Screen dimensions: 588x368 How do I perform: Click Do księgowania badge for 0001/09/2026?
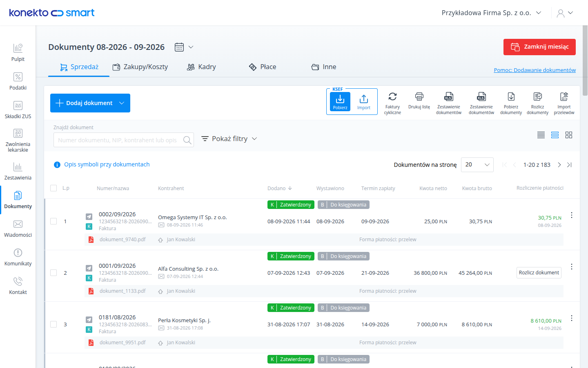343,256
